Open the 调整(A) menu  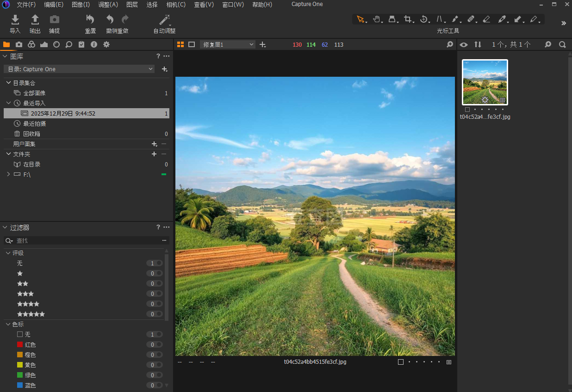[108, 5]
